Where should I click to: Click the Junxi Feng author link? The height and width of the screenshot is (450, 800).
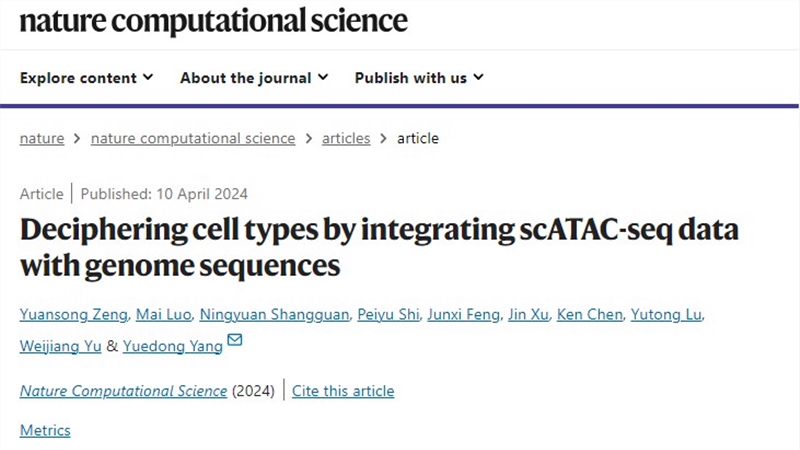[463, 315]
